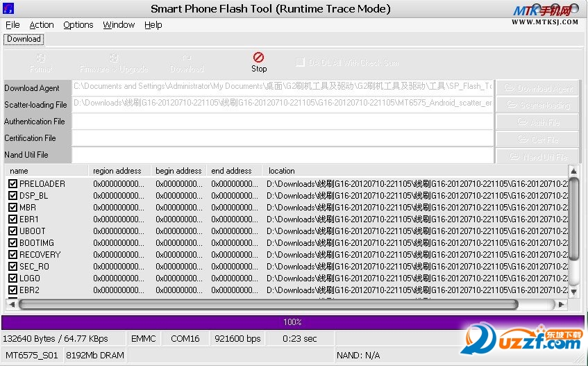Open the Action menu

pos(42,25)
